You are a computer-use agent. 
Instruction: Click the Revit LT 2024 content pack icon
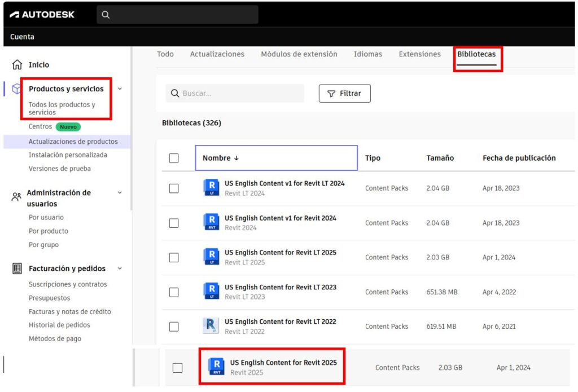point(212,187)
